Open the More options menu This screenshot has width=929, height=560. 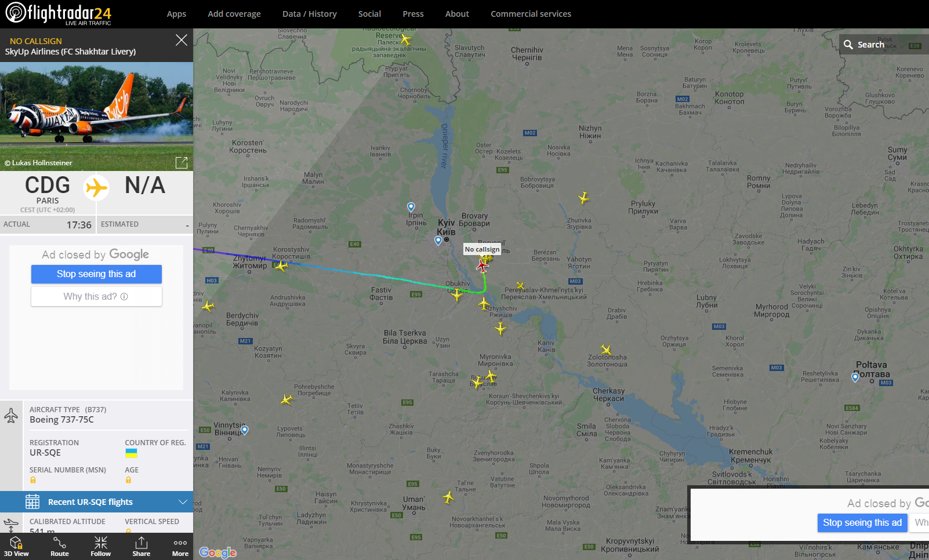pyautogui.click(x=180, y=546)
